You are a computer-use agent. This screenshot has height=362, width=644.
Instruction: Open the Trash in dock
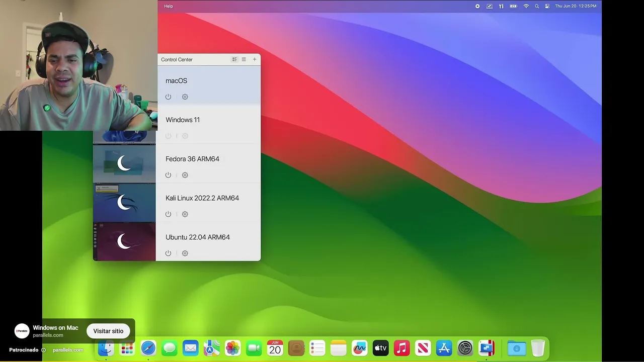(x=538, y=348)
